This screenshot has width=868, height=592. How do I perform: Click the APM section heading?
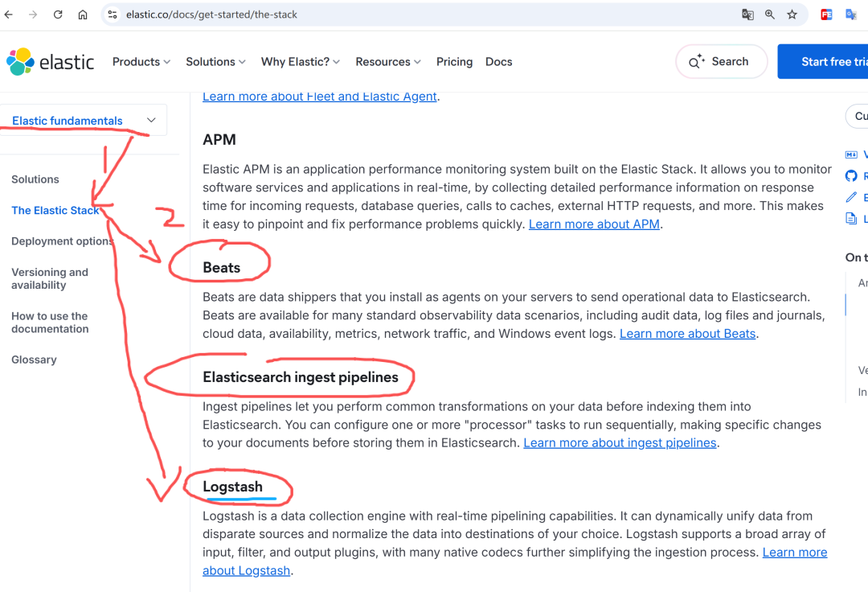point(219,140)
